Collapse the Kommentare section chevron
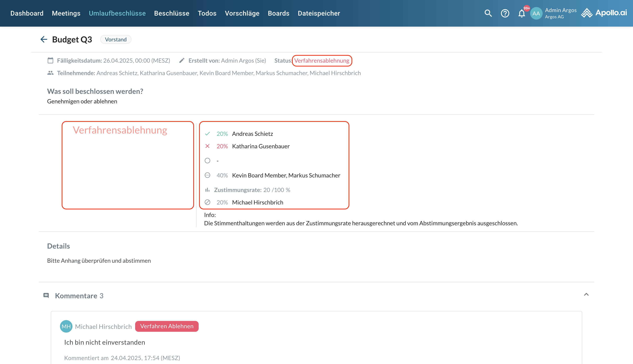Viewport: 633px width, 364px height. tap(586, 295)
